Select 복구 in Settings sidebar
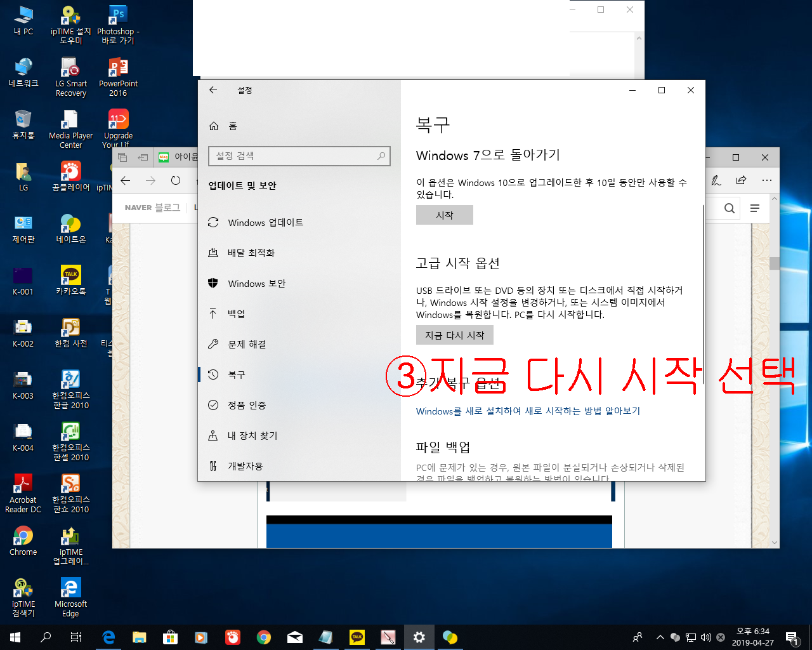This screenshot has width=812, height=650. [x=299, y=375]
